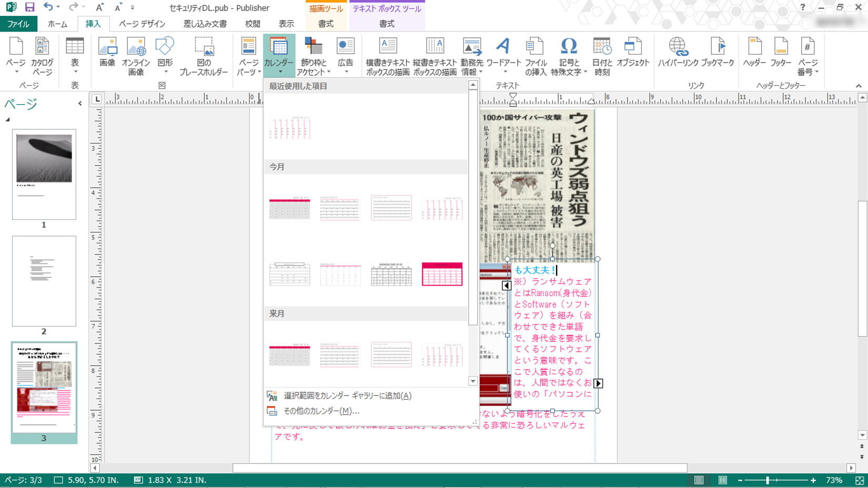Open 書式 tab under テキストボックスツール
The height and width of the screenshot is (488, 868).
[387, 24]
